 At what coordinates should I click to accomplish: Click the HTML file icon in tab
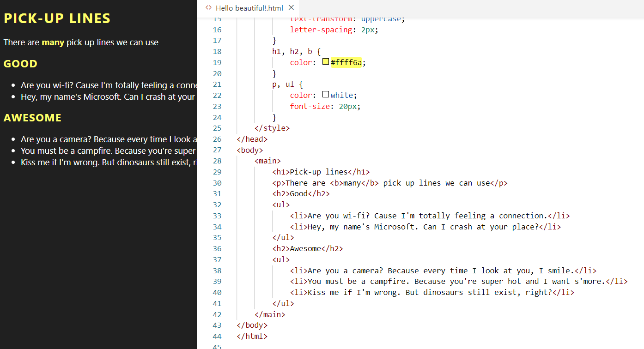[x=208, y=8]
